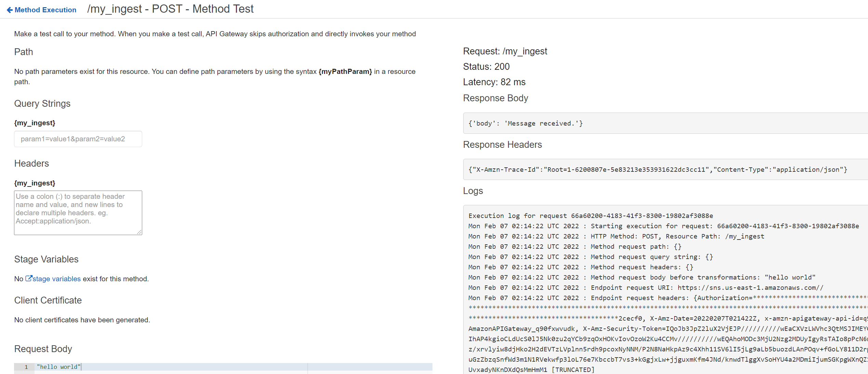Click the {my_ingest} label under Query Strings

point(35,123)
